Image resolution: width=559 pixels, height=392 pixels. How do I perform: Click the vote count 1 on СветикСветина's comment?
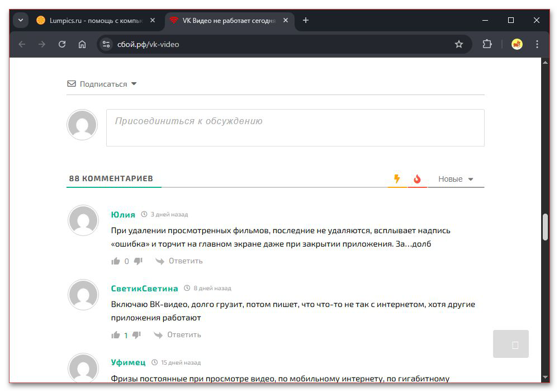point(125,336)
